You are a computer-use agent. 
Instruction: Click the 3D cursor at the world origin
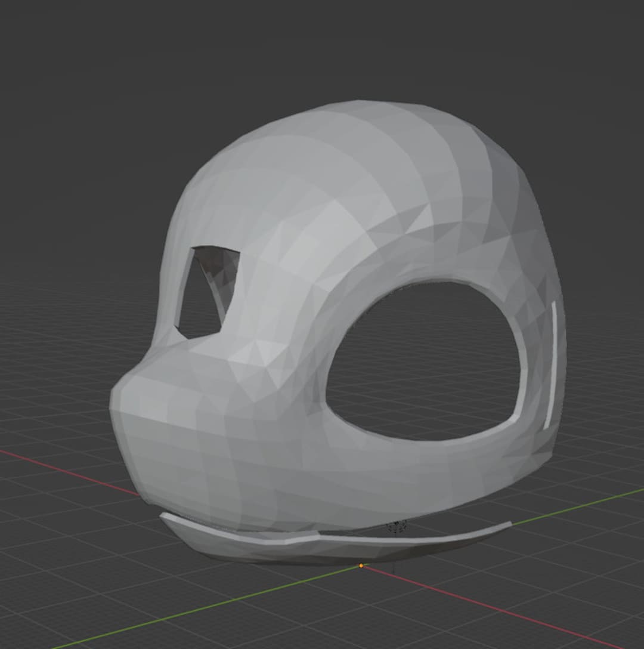361,565
